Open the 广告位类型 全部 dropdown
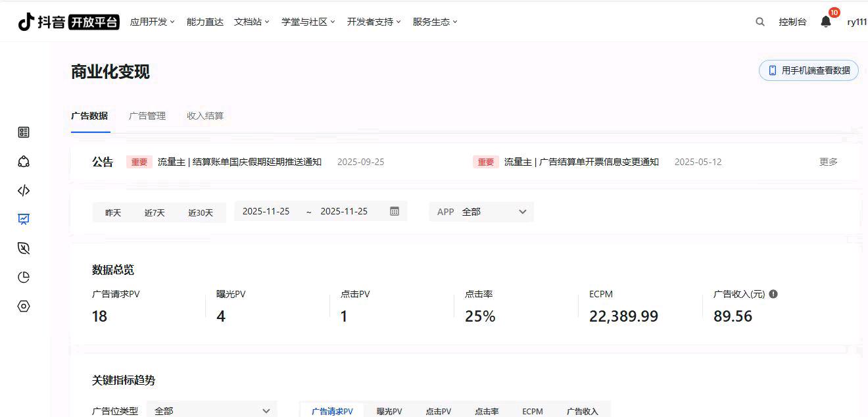 212,410
